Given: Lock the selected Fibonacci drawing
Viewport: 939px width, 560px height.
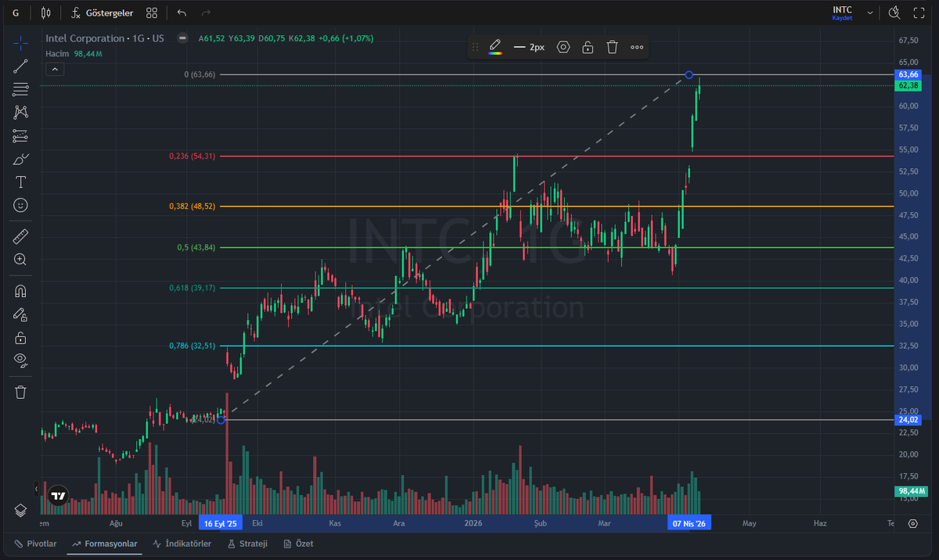Looking at the screenshot, I should click(x=588, y=47).
